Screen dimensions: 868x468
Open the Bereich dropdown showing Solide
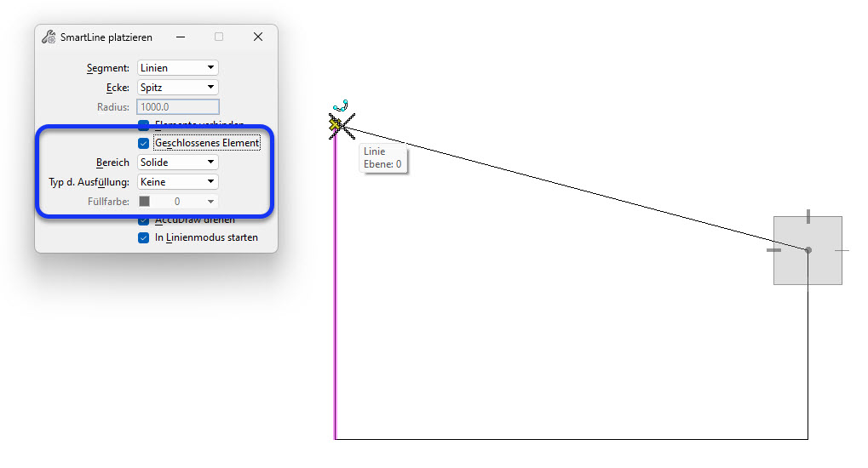click(178, 162)
